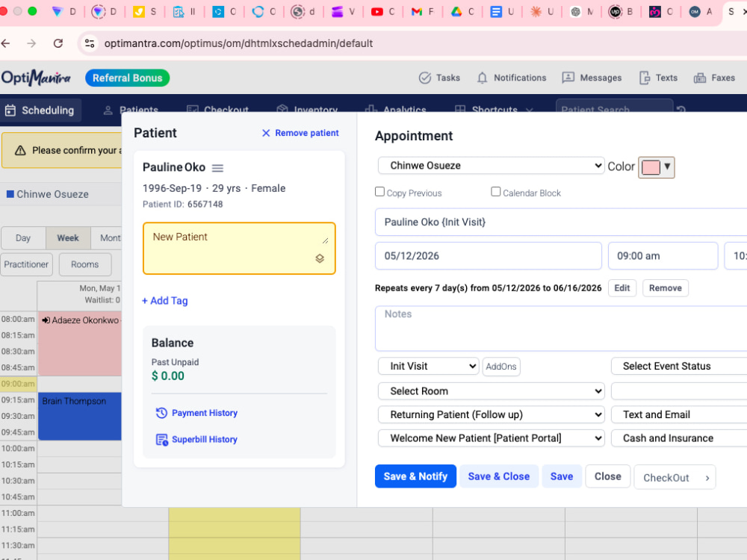Open the Faxes machine icon
Viewport: 747px width, 560px height.
click(699, 78)
